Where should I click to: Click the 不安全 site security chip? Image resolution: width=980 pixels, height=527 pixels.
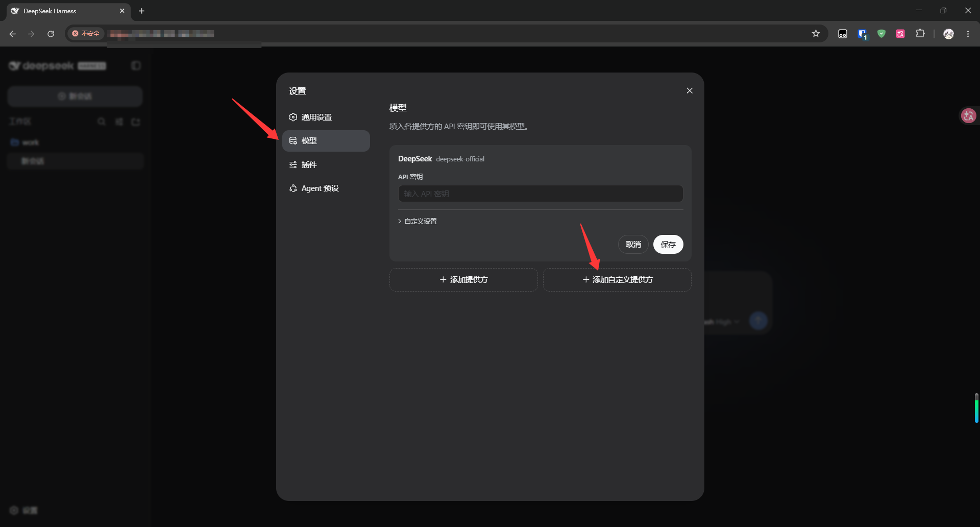tap(86, 34)
